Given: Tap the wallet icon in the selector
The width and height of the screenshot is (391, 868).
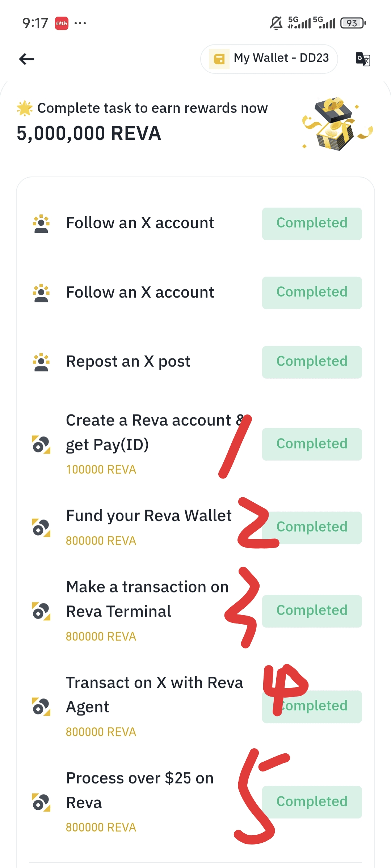Looking at the screenshot, I should [219, 59].
